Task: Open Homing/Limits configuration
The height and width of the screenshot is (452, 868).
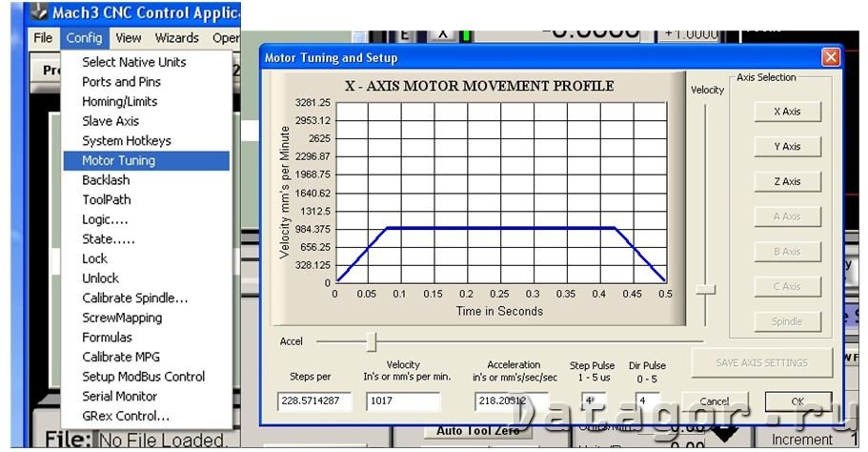Action: [x=146, y=101]
